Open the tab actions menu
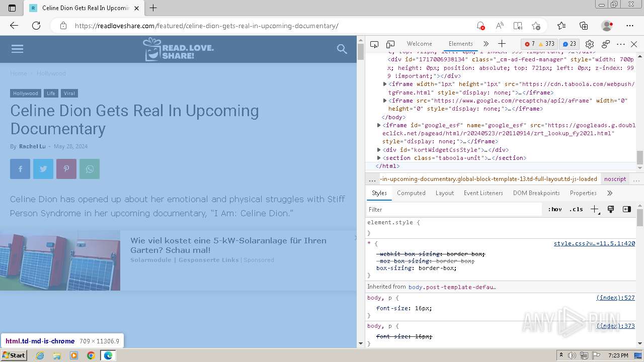This screenshot has height=362, width=644. click(12, 8)
